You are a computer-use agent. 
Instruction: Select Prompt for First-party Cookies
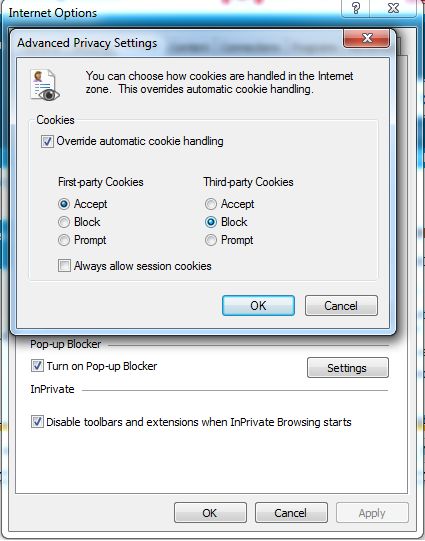point(64,240)
